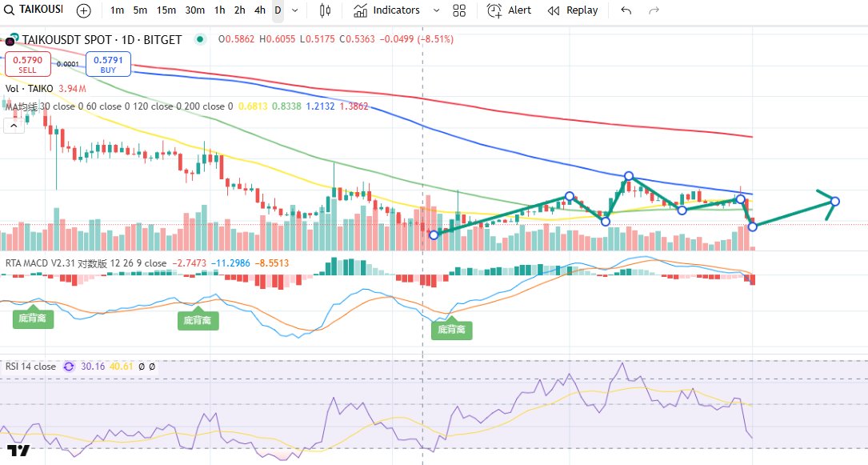Click the red MA value 1.3862
This screenshot has width=868, height=465.
(354, 106)
